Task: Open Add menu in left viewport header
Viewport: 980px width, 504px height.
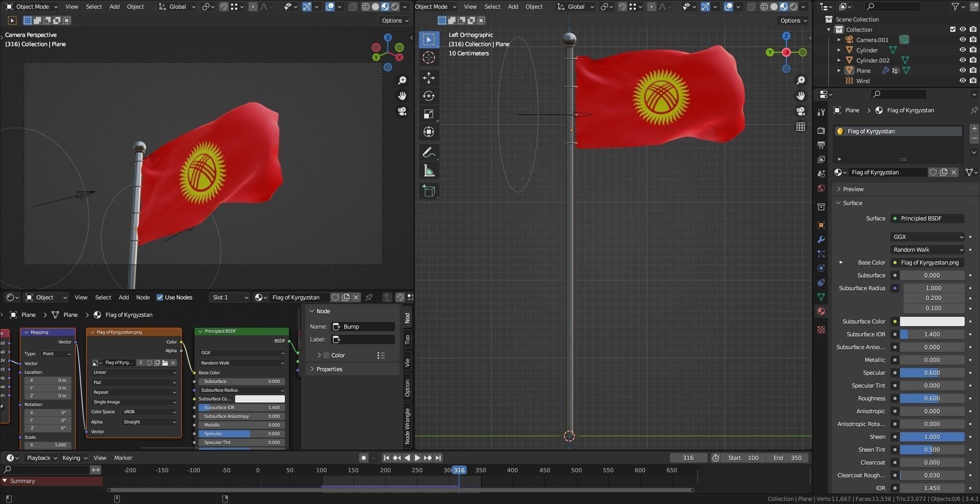Action: [x=115, y=7]
